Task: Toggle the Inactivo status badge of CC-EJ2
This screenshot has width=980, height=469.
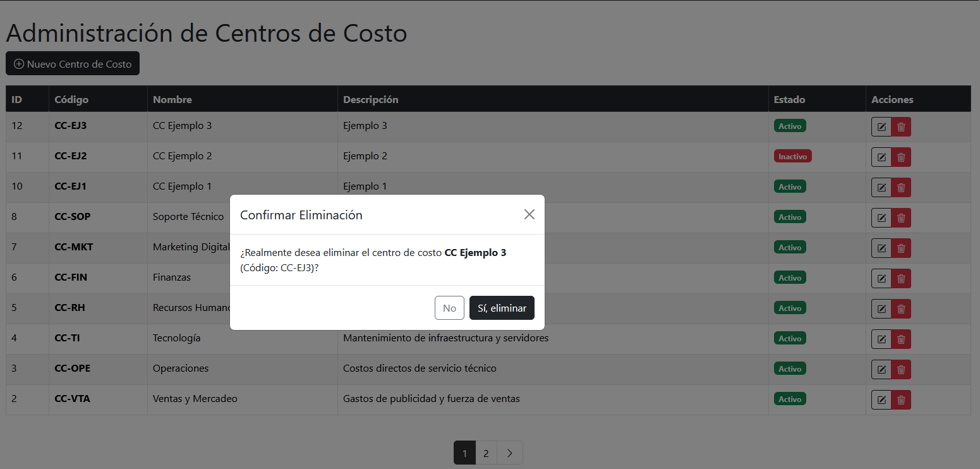Action: 792,156
